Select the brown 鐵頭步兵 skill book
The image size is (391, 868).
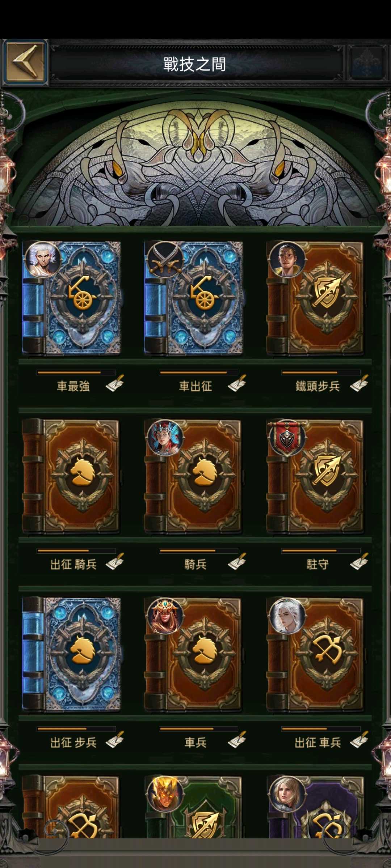[315, 298]
